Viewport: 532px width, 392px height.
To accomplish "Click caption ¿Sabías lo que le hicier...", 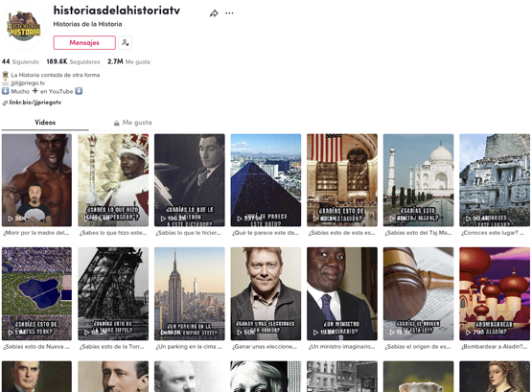I will pos(189,233).
